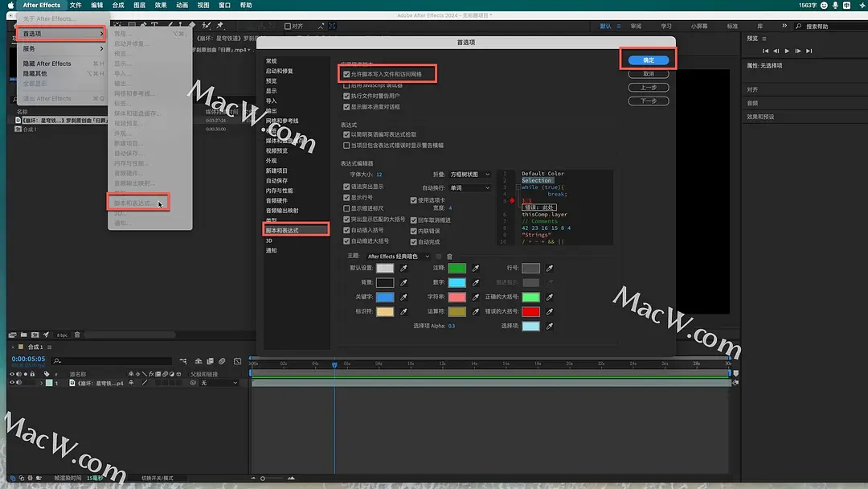
Task: Click the 关键字 blue color swatch
Action: 385,297
